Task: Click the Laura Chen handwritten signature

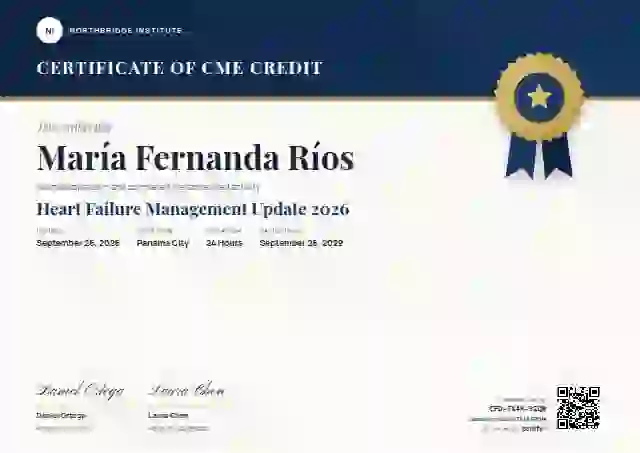Action: tap(186, 391)
